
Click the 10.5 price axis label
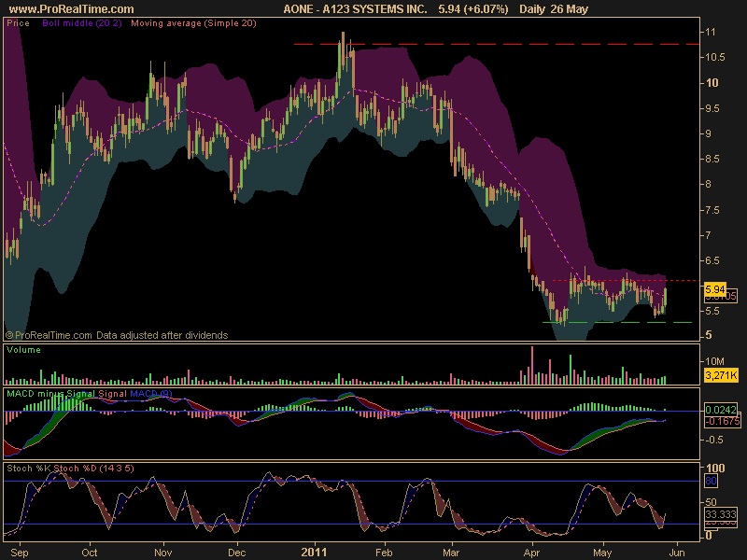(x=715, y=57)
